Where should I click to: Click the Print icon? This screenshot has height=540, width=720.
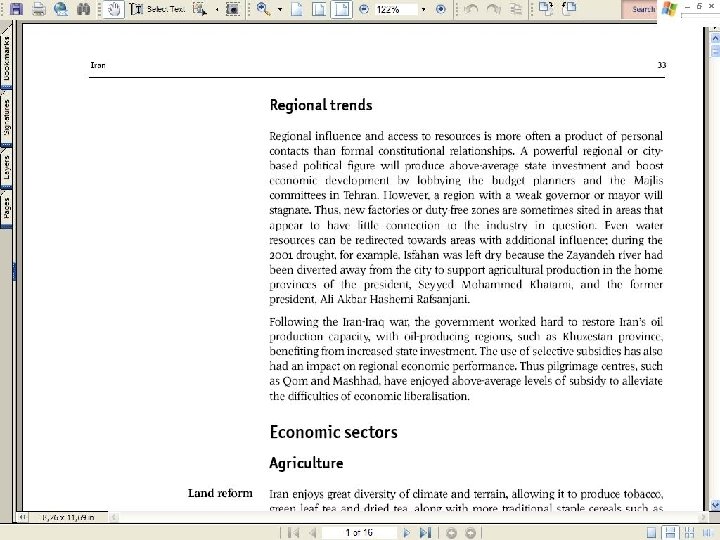39,9
